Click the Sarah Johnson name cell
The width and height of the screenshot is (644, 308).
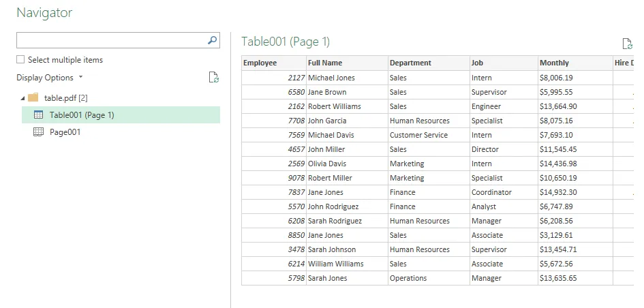point(347,249)
